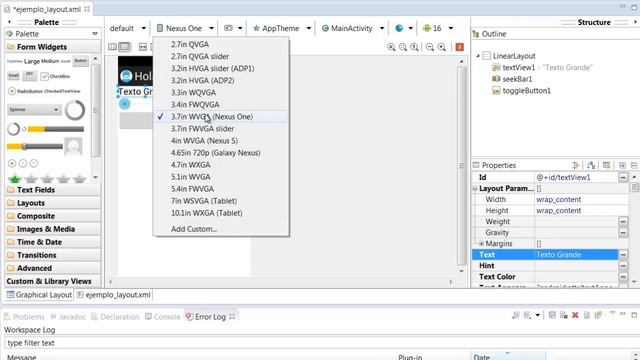Image resolution: width=640 pixels, height=360 pixels.
Task: Edit the Width wrap_content value
Action: (581, 200)
